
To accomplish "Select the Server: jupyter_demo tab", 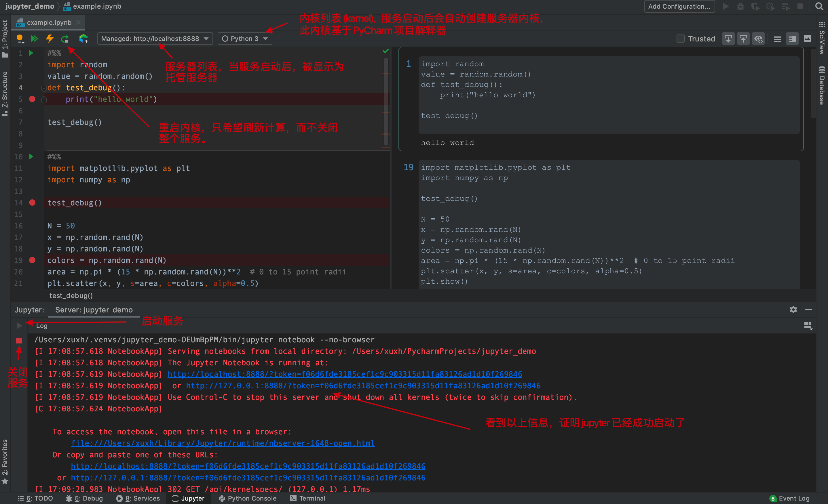I will (x=94, y=310).
